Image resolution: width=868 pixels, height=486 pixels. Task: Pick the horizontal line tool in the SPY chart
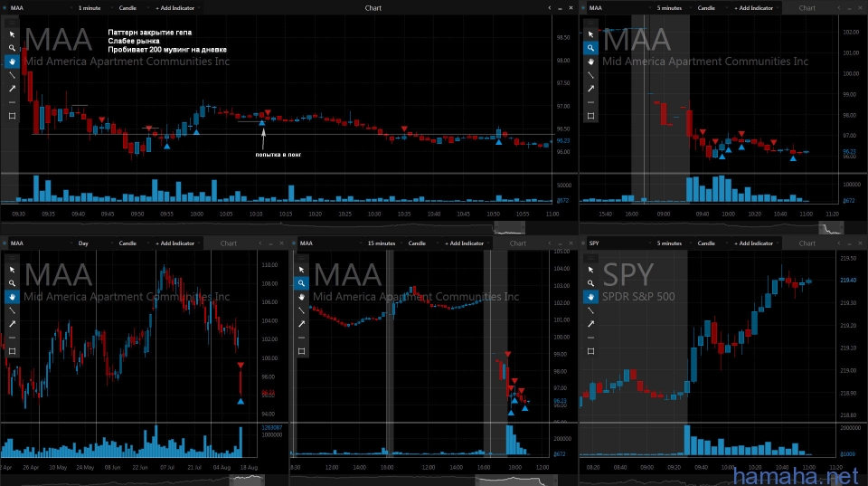590,338
